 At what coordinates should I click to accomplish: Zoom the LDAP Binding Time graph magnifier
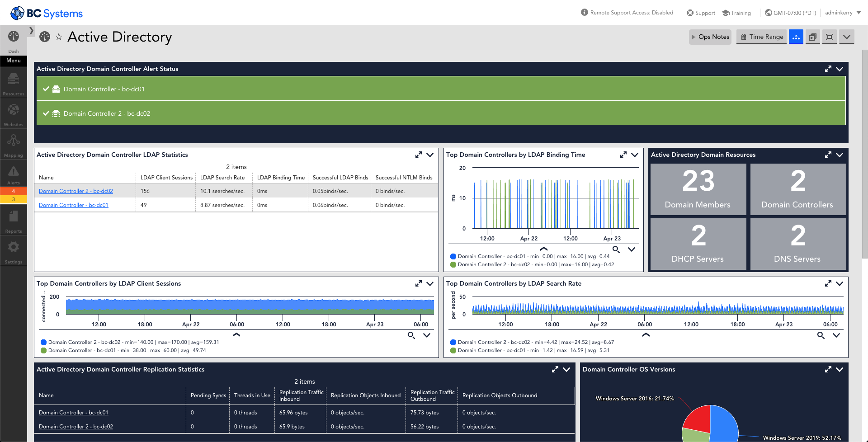pyautogui.click(x=616, y=249)
